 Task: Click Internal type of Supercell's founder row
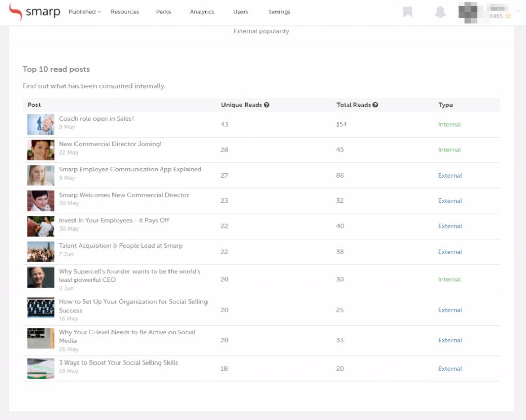click(x=449, y=279)
